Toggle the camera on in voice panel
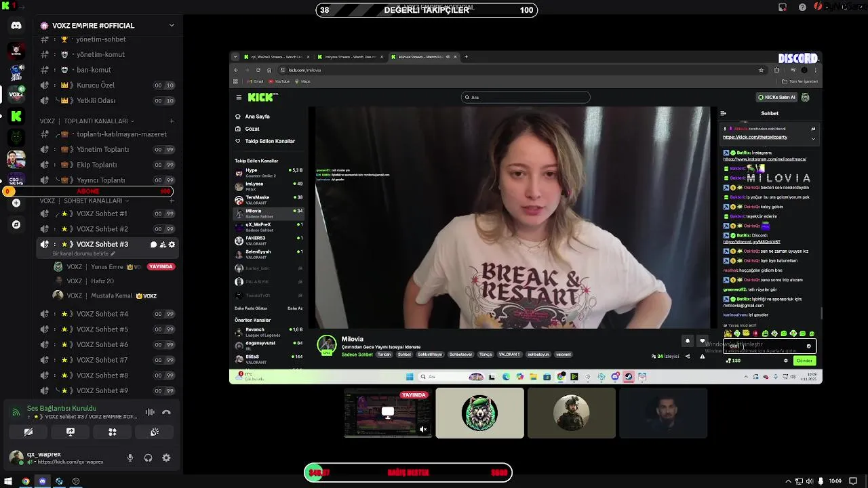 point(28,432)
